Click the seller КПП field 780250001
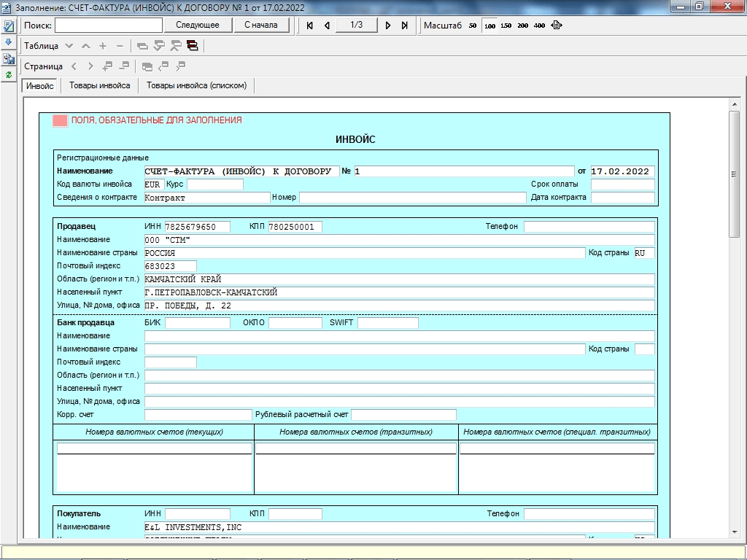The width and height of the screenshot is (747, 560). click(295, 227)
